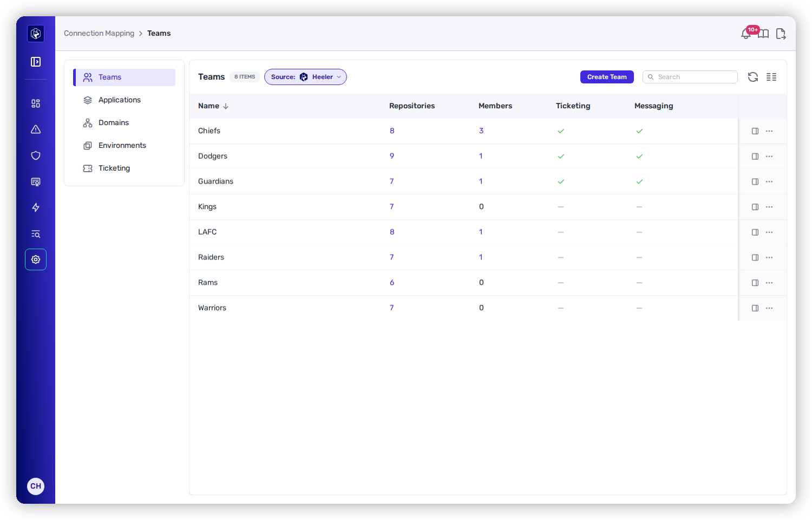Open the CH user avatar
The width and height of the screenshot is (812, 520).
(36, 486)
